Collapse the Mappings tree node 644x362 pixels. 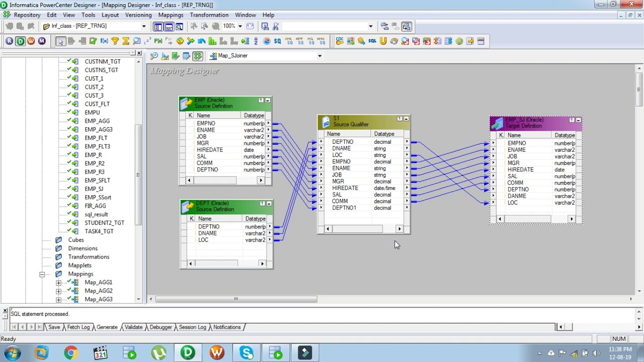click(42, 274)
